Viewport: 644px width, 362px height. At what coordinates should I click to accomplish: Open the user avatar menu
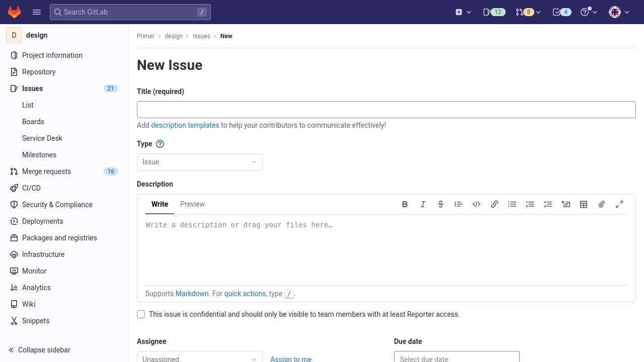[619, 12]
